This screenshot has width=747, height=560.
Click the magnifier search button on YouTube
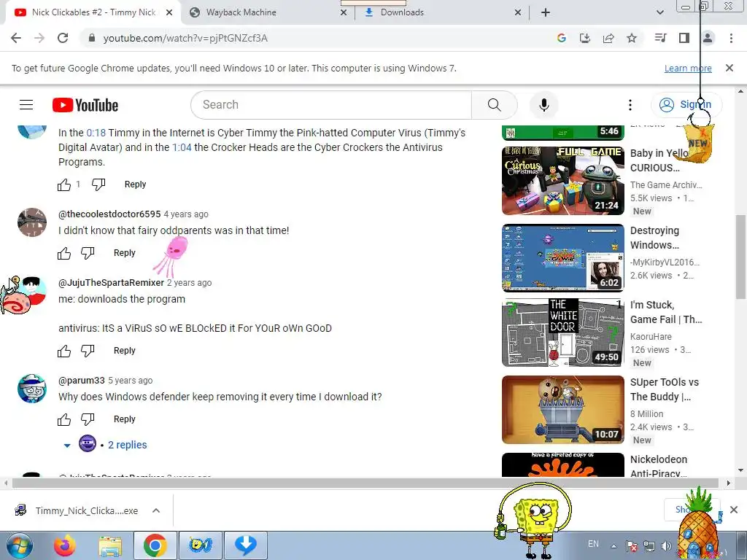tap(495, 105)
